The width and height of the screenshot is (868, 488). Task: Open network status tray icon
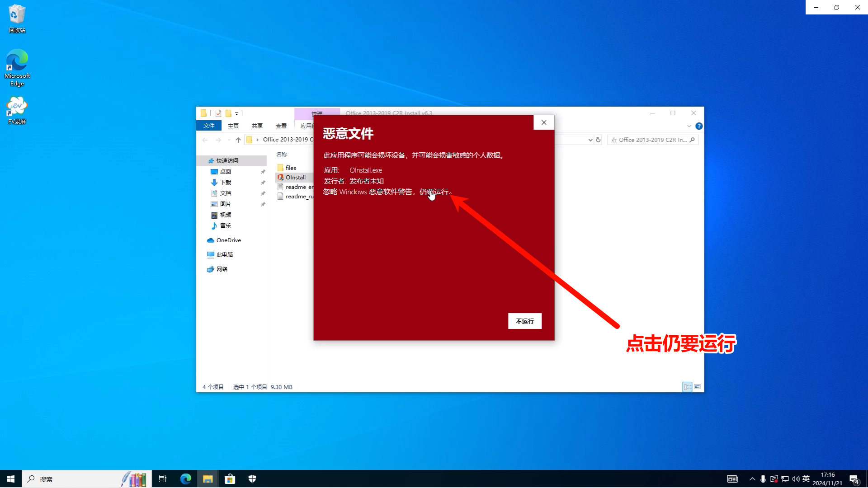[x=785, y=479]
